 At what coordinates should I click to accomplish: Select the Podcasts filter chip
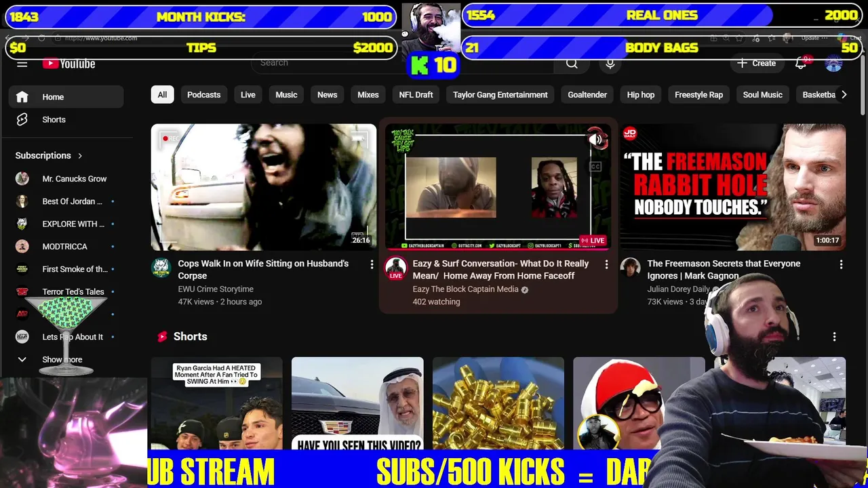click(x=204, y=95)
